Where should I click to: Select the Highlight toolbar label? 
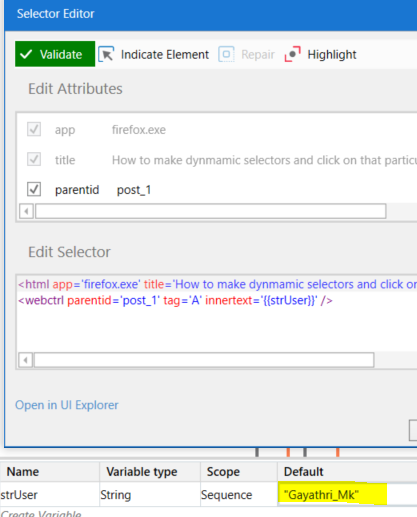coord(332,54)
